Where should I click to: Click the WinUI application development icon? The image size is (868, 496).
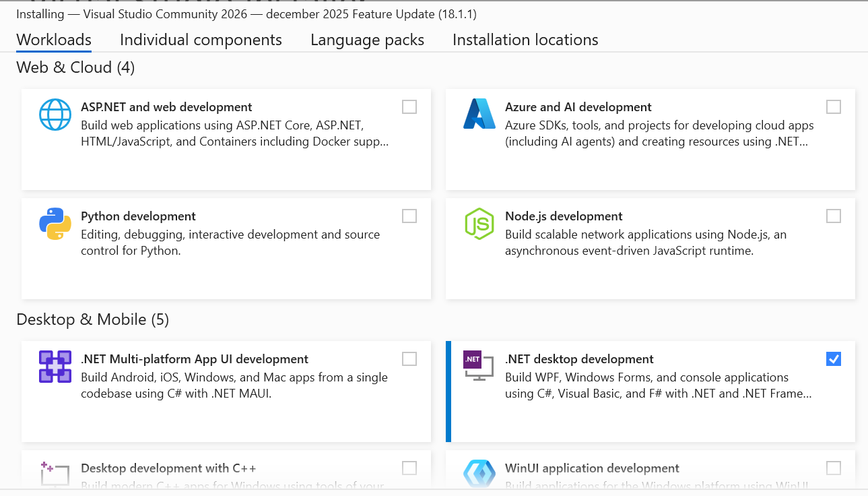479,474
